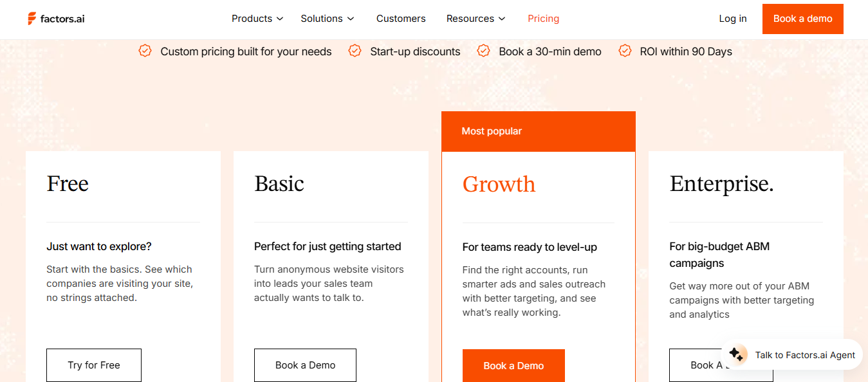Select the Pricing menu item

coord(543,19)
